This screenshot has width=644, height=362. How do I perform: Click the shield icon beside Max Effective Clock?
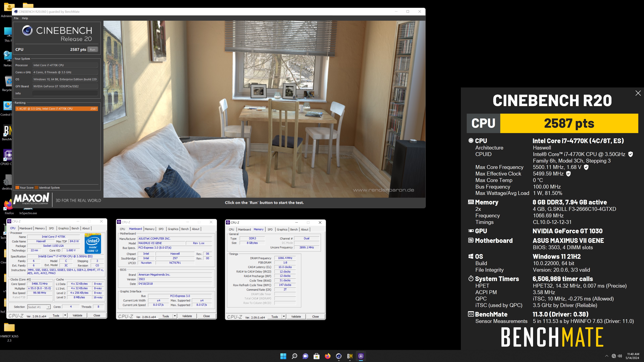568,174
